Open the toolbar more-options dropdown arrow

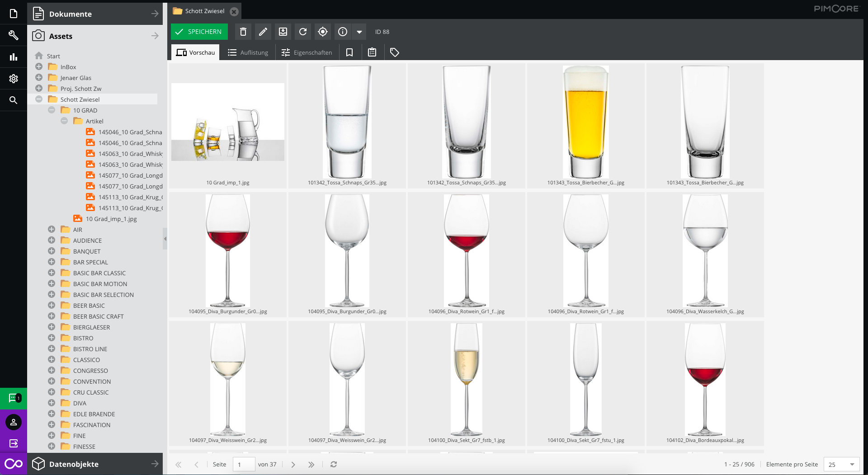pos(359,32)
